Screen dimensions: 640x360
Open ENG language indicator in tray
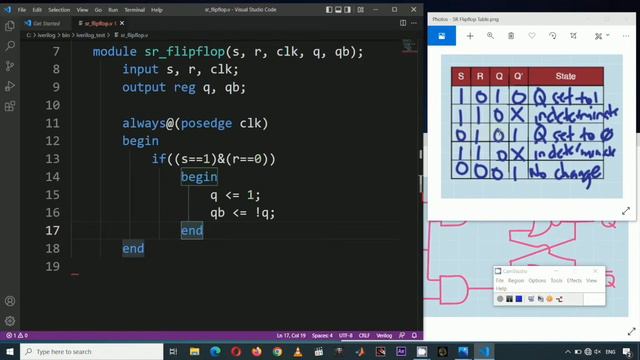(x=611, y=351)
